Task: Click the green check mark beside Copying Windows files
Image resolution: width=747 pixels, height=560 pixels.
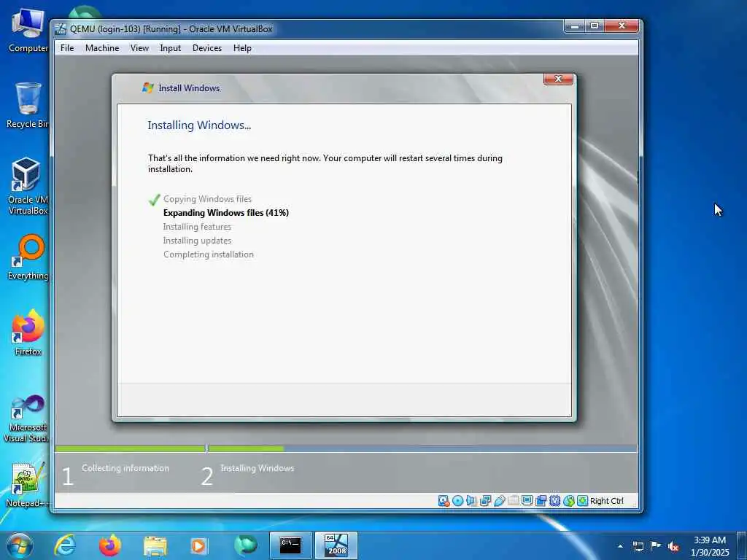Action: tap(154, 200)
